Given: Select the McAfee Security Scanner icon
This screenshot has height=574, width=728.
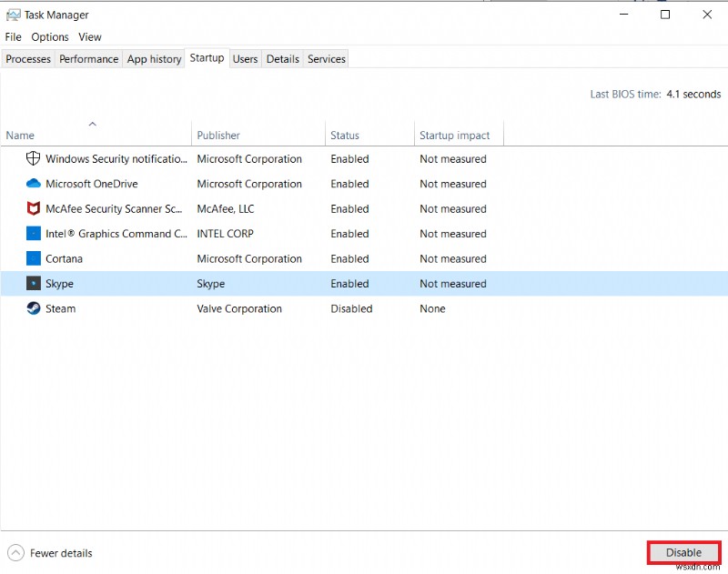Looking at the screenshot, I should [x=33, y=208].
